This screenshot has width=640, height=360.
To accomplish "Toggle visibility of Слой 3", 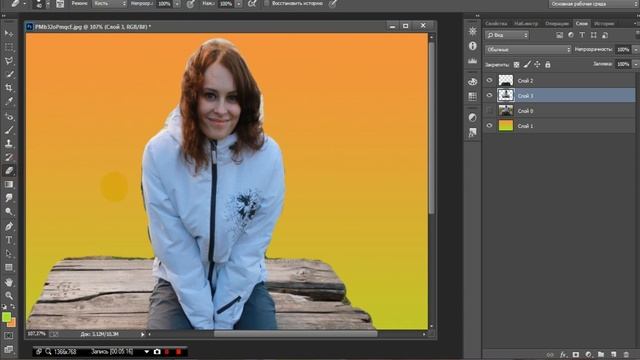I will click(x=489, y=96).
